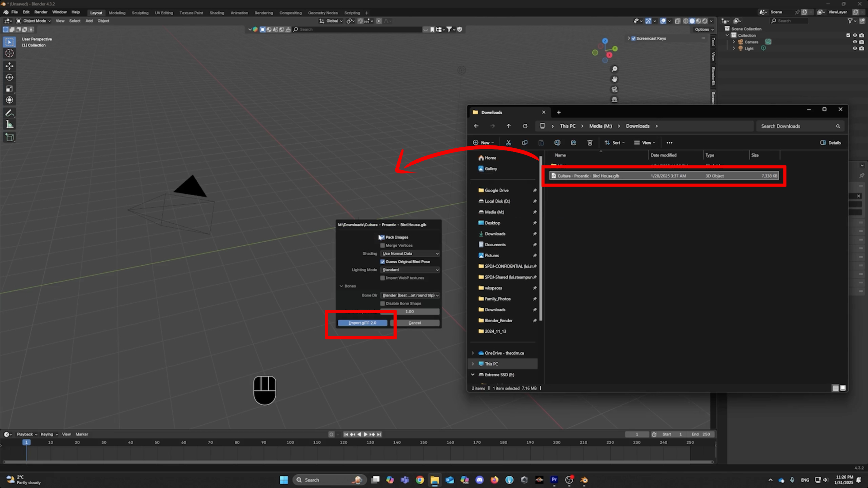868x488 pixels.
Task: Enable Import WebP textures
Action: pyautogui.click(x=382, y=278)
